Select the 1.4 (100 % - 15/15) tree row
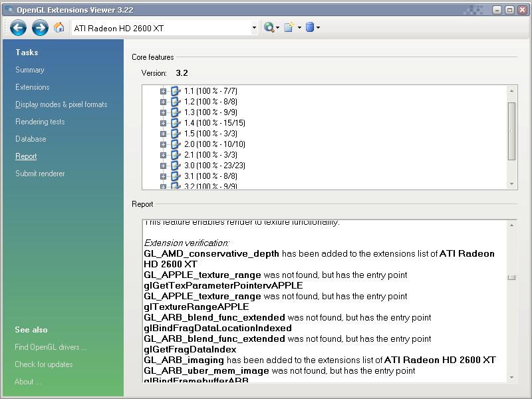Viewport: 532px width, 399px height. click(x=214, y=123)
